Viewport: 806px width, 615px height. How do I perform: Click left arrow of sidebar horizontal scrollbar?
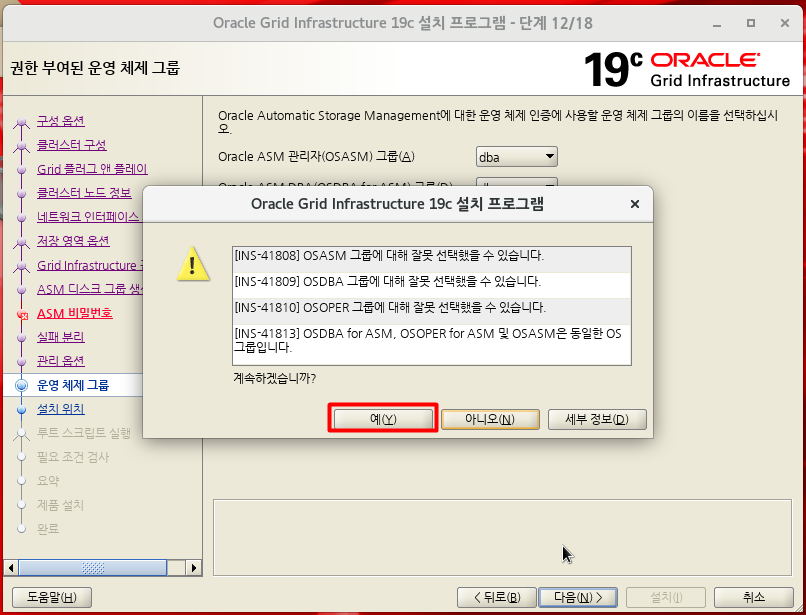click(x=11, y=568)
